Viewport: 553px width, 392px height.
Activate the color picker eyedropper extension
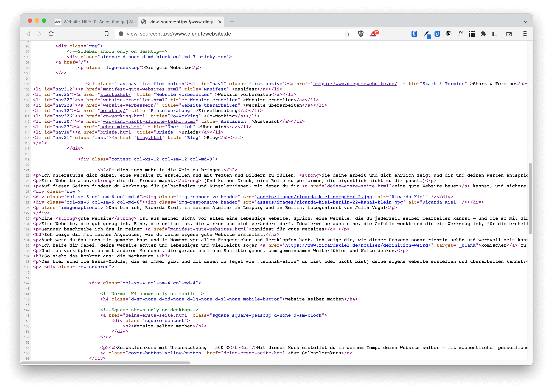click(427, 34)
